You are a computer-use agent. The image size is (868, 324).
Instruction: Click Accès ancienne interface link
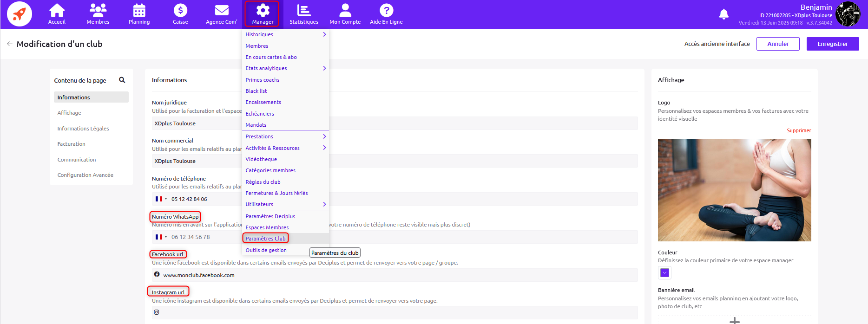pyautogui.click(x=717, y=44)
